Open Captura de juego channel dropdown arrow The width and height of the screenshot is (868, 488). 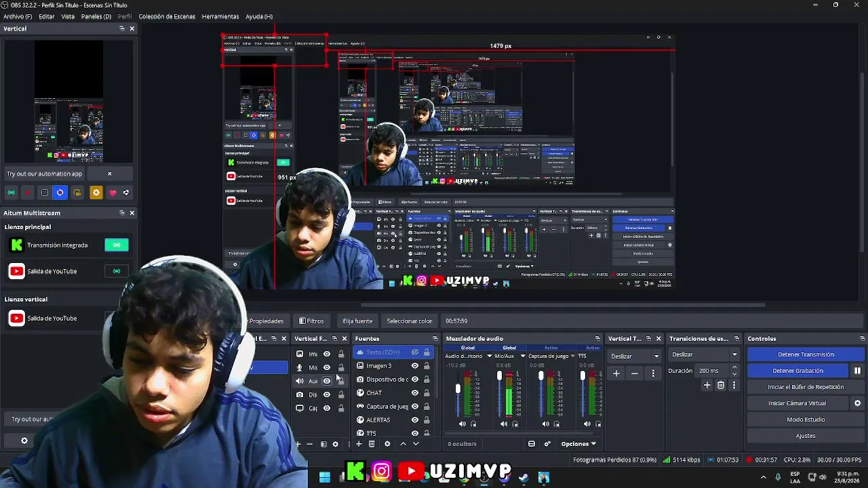coord(573,356)
